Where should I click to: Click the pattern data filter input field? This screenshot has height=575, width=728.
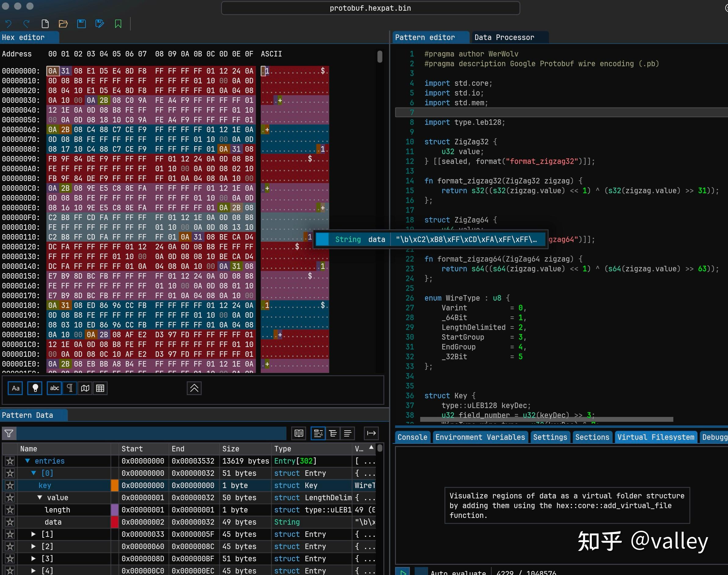pyautogui.click(x=151, y=433)
